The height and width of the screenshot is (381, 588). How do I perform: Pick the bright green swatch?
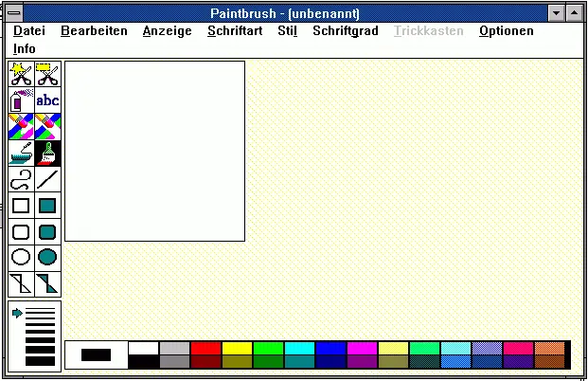point(269,348)
